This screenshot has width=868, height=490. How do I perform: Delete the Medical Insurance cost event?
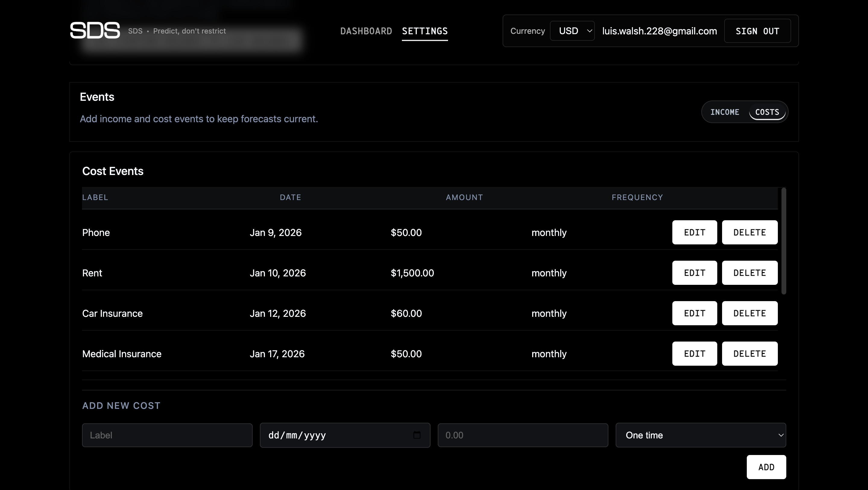coord(750,354)
